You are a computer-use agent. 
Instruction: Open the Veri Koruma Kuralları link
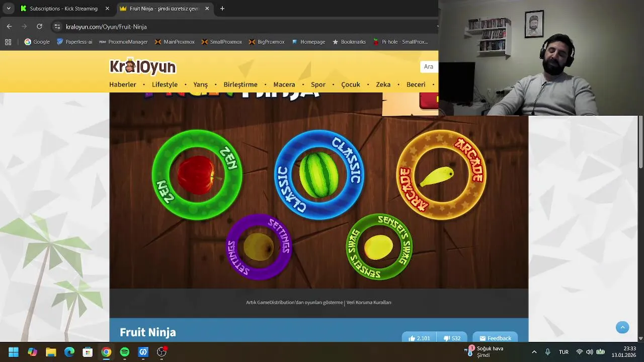tap(369, 302)
